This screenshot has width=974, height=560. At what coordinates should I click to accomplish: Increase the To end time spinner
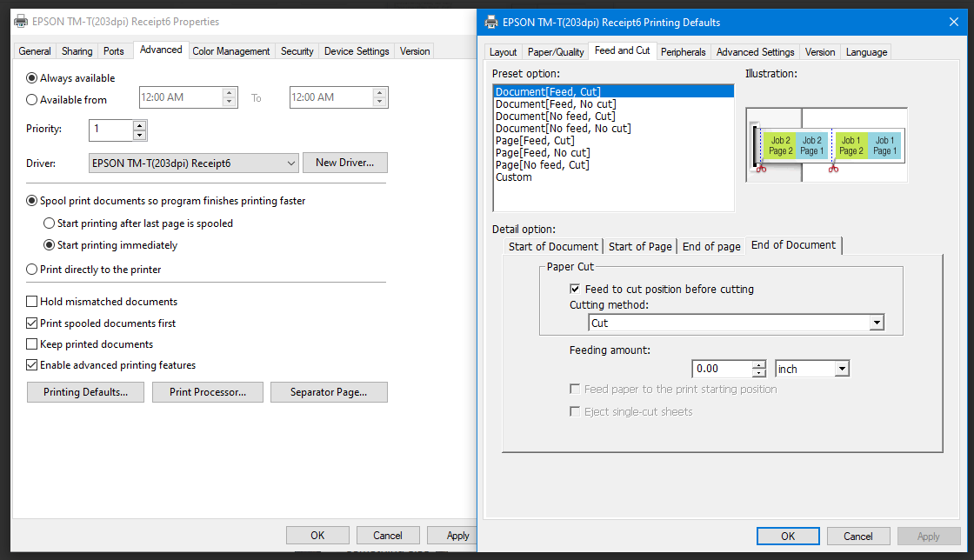click(379, 93)
